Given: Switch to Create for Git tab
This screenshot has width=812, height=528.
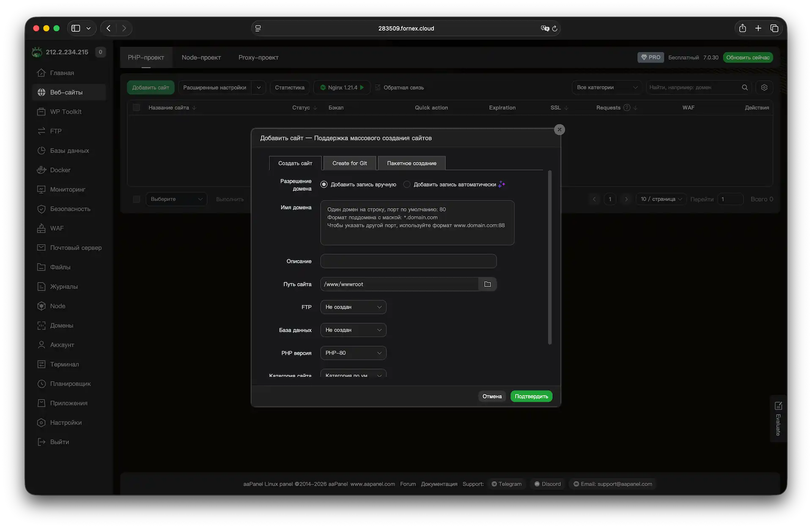Looking at the screenshot, I should tap(349, 163).
